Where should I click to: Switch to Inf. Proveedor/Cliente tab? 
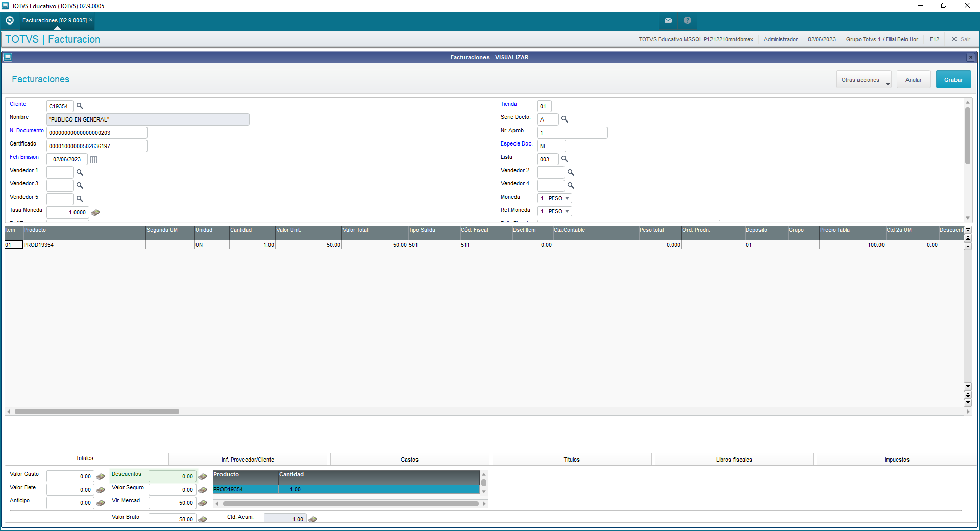tap(248, 460)
